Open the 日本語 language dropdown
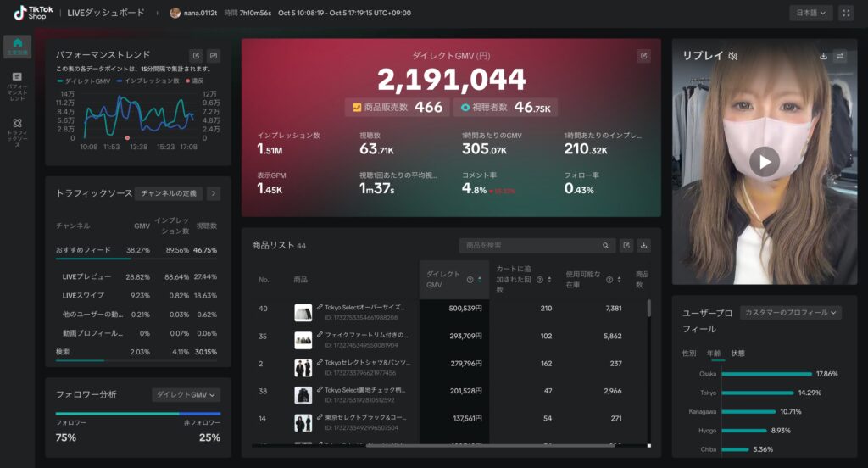868x468 pixels. pos(811,13)
